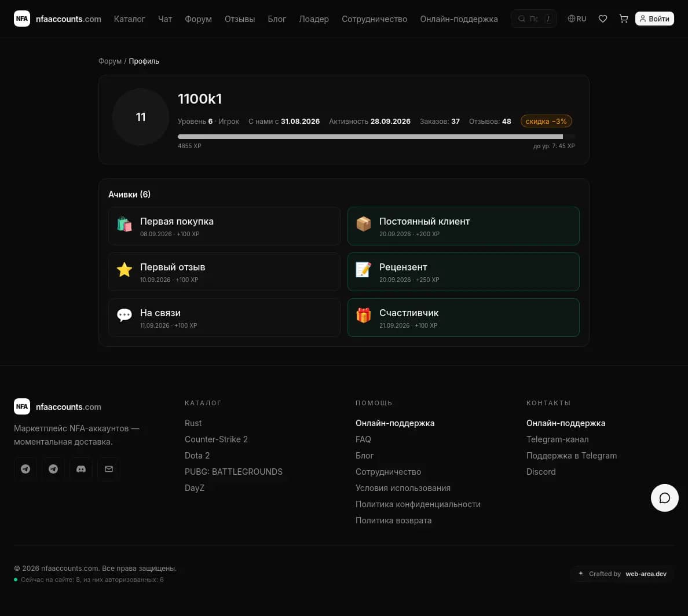Open the Каталог menu item
This screenshot has height=616, width=688.
130,19
